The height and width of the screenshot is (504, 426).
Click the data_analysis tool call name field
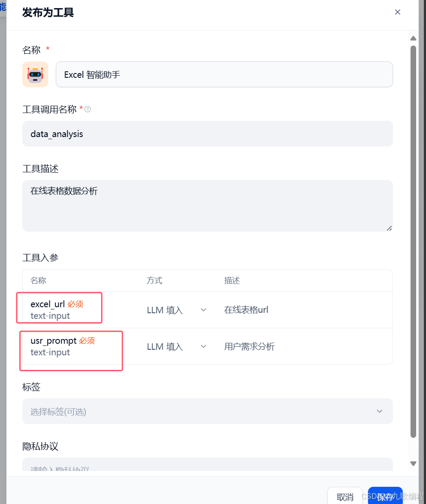(x=207, y=134)
